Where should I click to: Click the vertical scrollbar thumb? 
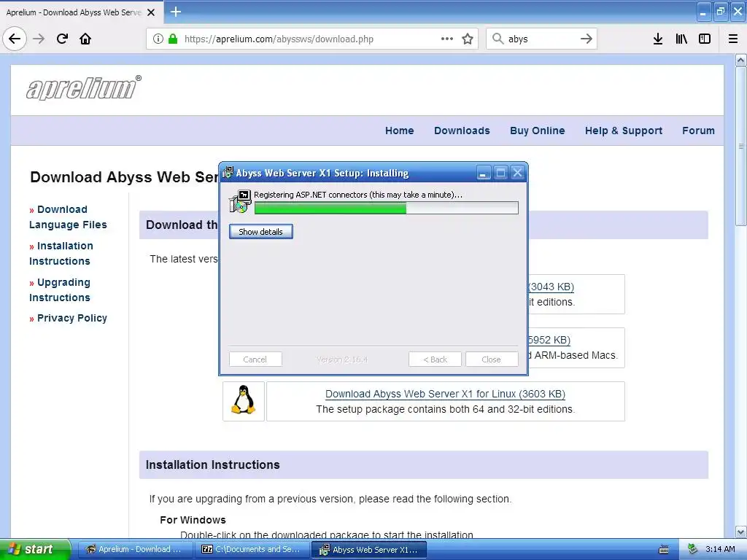(740, 146)
